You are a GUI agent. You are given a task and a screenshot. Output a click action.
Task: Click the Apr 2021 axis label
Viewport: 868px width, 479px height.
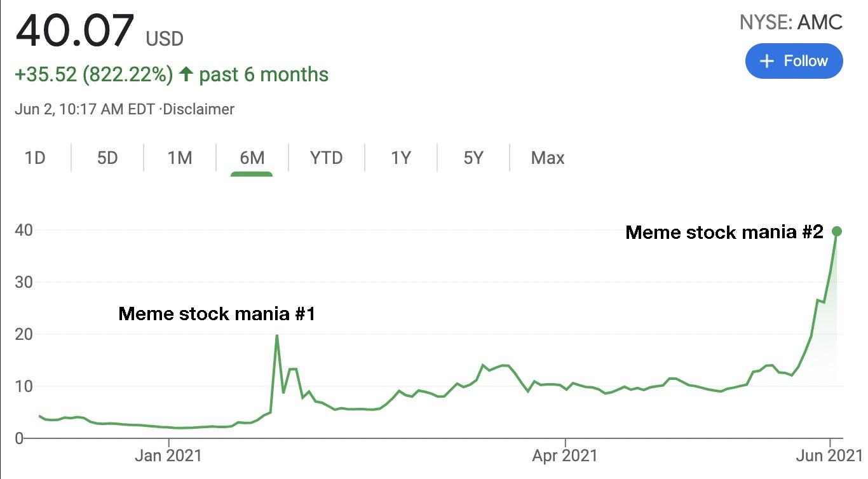[565, 455]
